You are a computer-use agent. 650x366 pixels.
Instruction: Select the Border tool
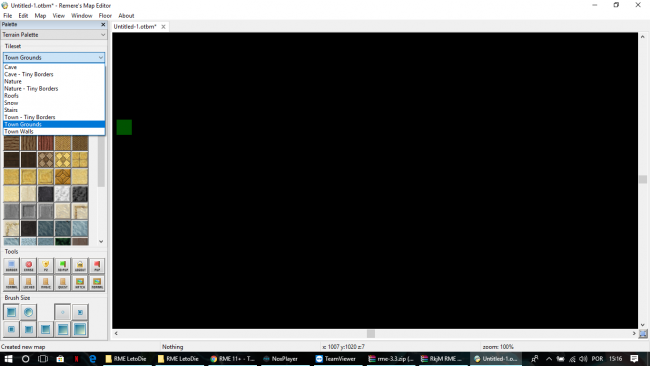pos(12,266)
